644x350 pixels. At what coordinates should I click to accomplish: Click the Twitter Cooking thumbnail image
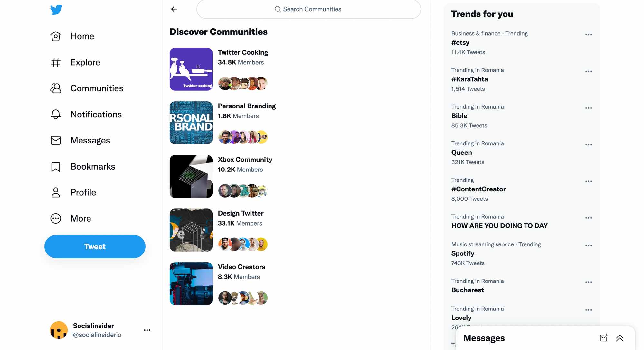click(x=191, y=69)
